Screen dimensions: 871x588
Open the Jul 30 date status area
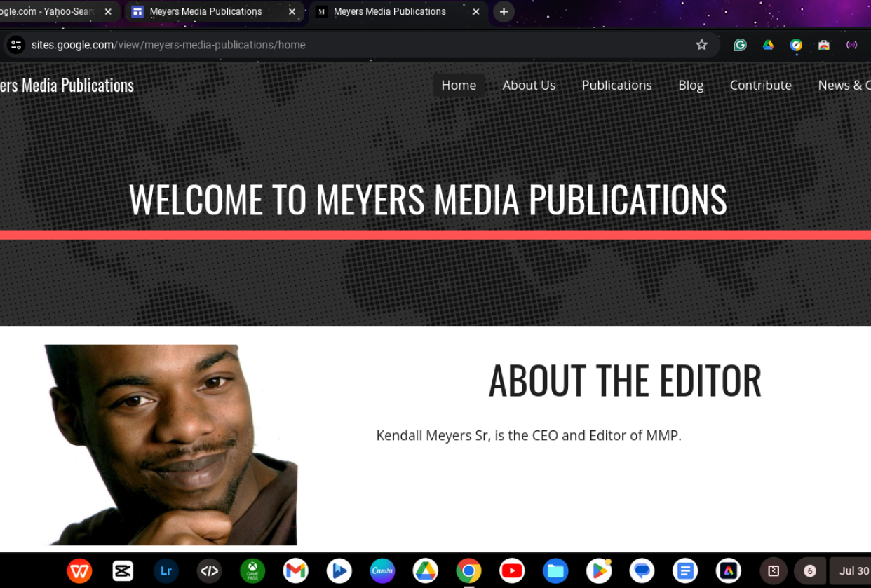851,571
